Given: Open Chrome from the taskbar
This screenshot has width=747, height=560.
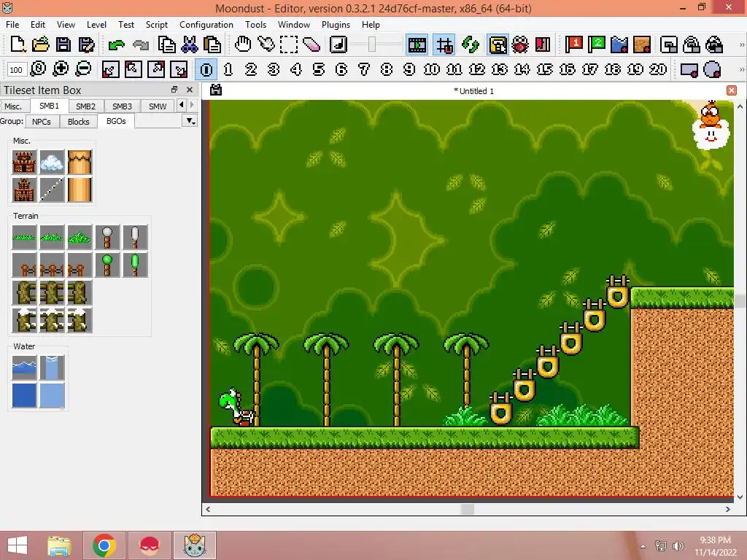Looking at the screenshot, I should (x=104, y=545).
